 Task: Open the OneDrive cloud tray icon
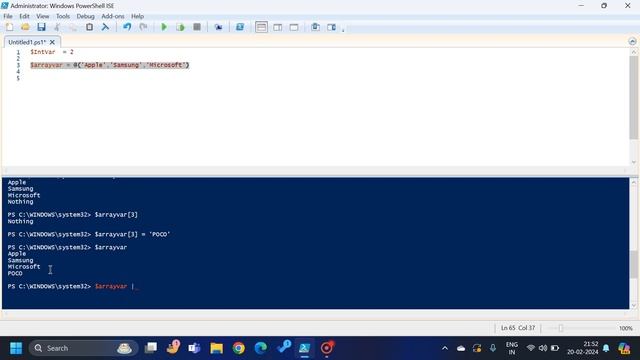click(461, 348)
